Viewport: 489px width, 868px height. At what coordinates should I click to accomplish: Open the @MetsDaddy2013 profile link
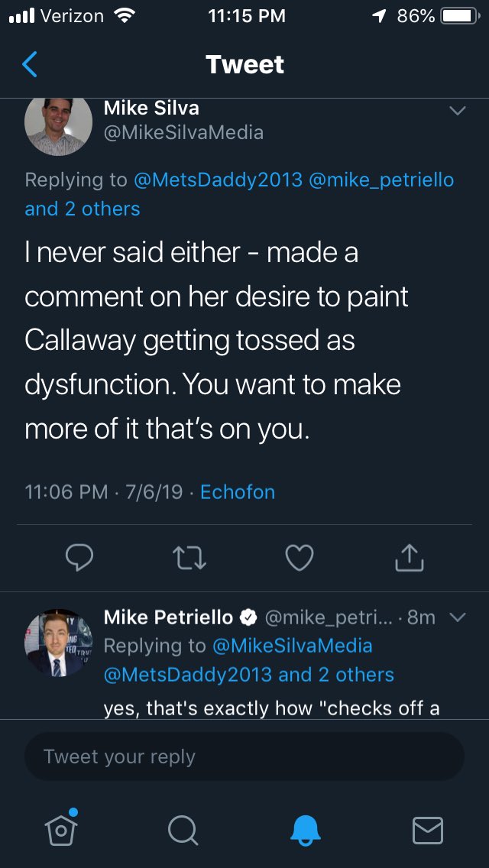coord(217,180)
